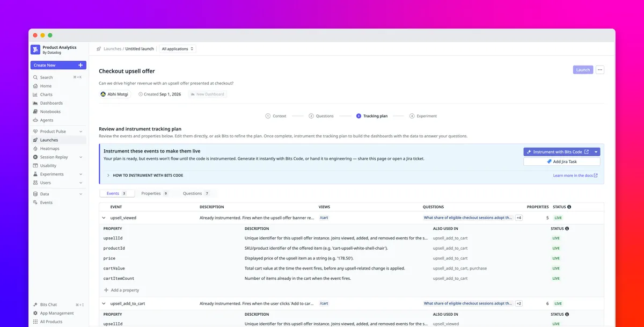This screenshot has width=644, height=327.
Task: Click the info icon beside STATUS header
Action: pos(569,207)
